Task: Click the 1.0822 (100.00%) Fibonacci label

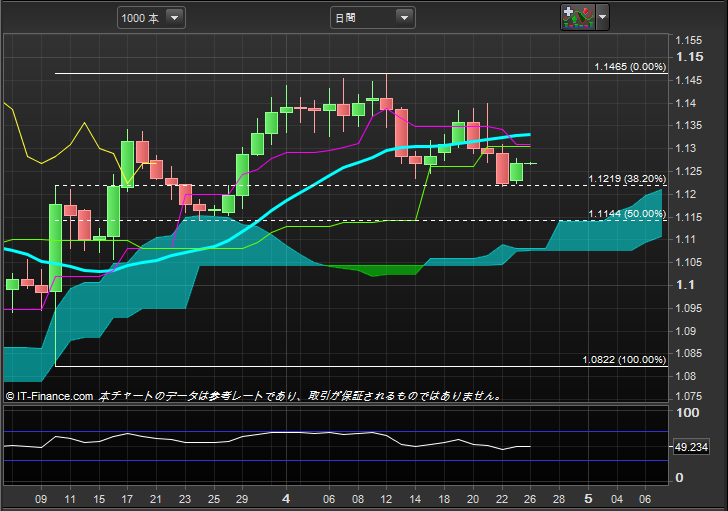Action: [x=624, y=360]
